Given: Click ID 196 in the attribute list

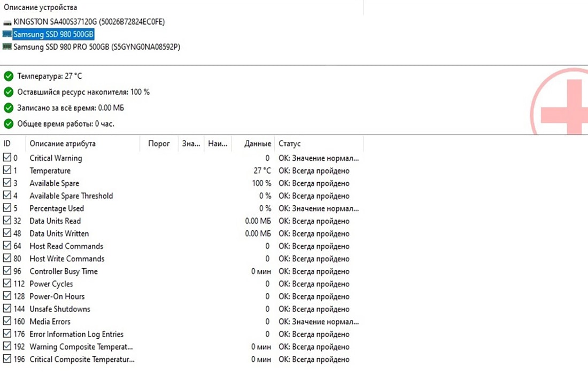Looking at the screenshot, I should point(19,359).
